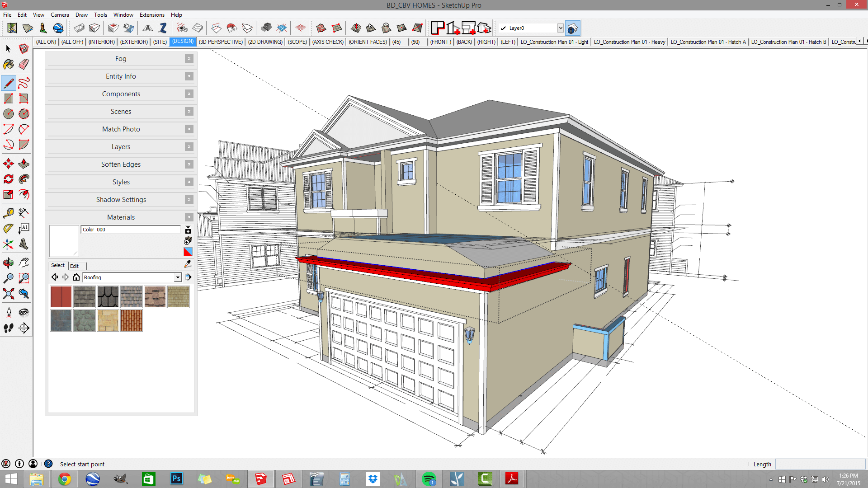The width and height of the screenshot is (868, 488).
Task: Toggle the DESIGN scene tab
Action: coord(183,42)
